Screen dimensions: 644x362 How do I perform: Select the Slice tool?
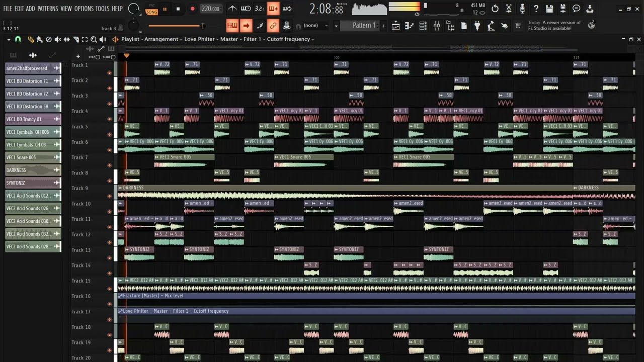point(76,39)
